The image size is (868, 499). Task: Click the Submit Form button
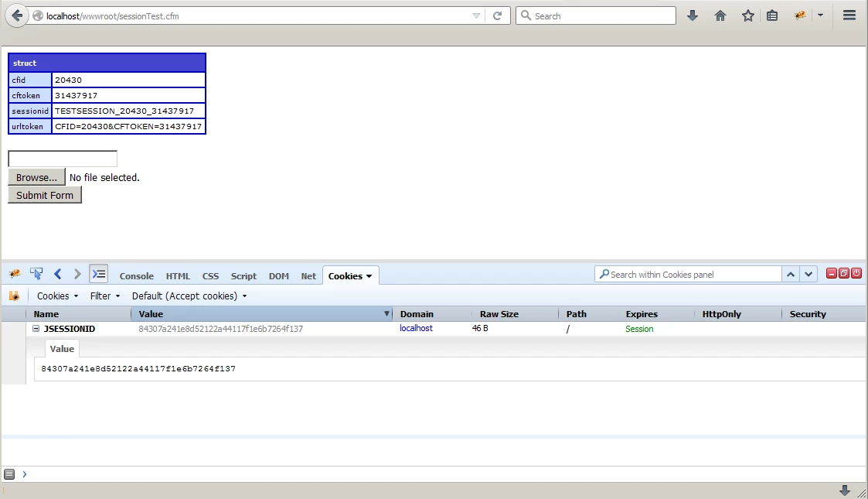click(x=45, y=195)
